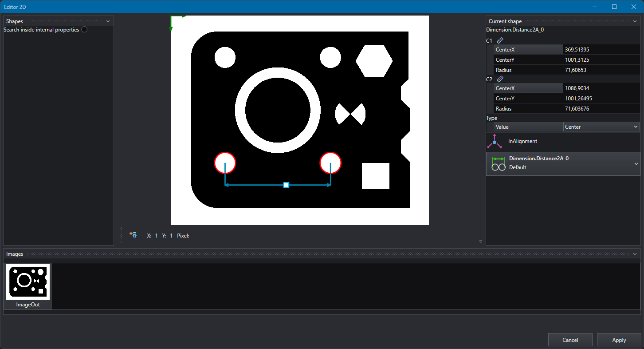Click the C1 CenterX value 369,51395
This screenshot has height=349, width=644.
pyautogui.click(x=601, y=50)
